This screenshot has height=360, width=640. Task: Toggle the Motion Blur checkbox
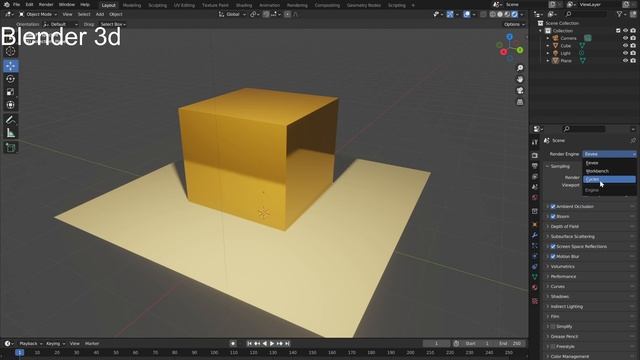pyautogui.click(x=553, y=256)
